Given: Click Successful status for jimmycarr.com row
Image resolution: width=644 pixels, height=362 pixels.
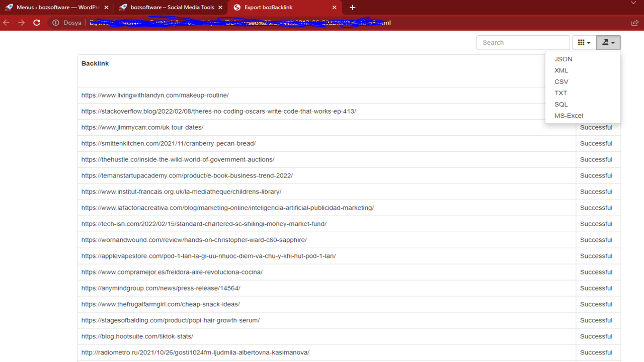Looking at the screenshot, I should (x=596, y=127).
